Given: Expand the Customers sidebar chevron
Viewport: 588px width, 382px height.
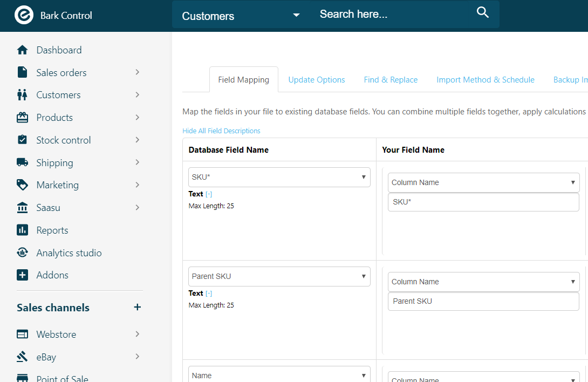Looking at the screenshot, I should [x=137, y=94].
